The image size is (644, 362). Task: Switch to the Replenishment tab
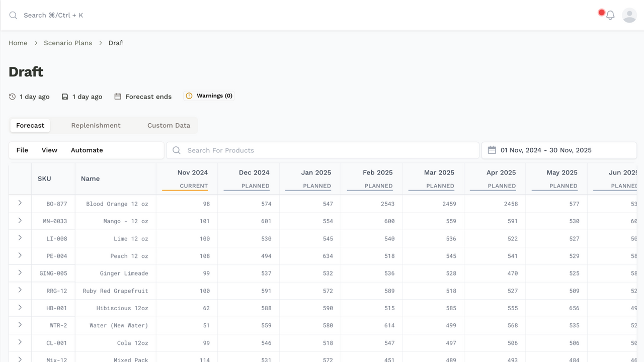96,126
